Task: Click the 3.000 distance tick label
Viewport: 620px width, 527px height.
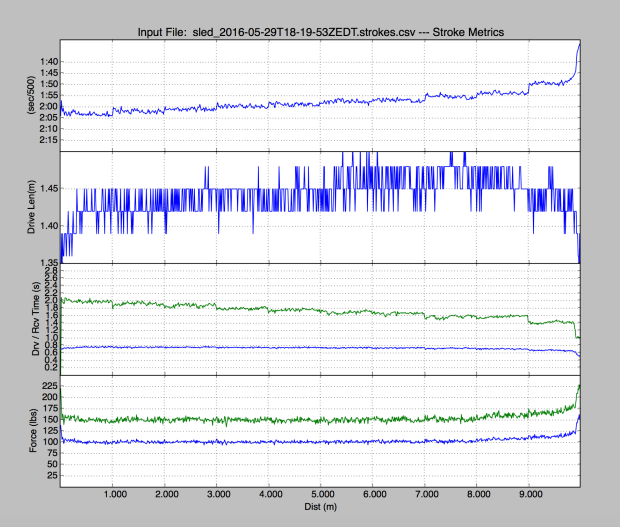Action: [x=217, y=495]
